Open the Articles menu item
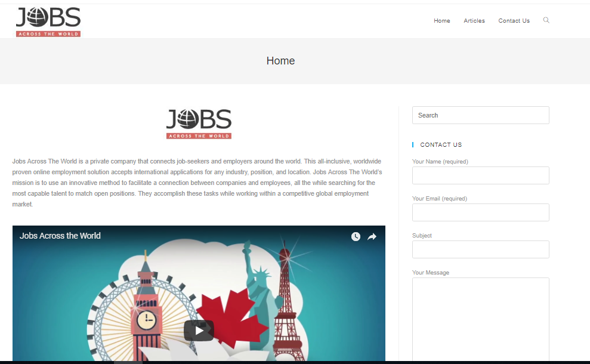 [x=474, y=21]
